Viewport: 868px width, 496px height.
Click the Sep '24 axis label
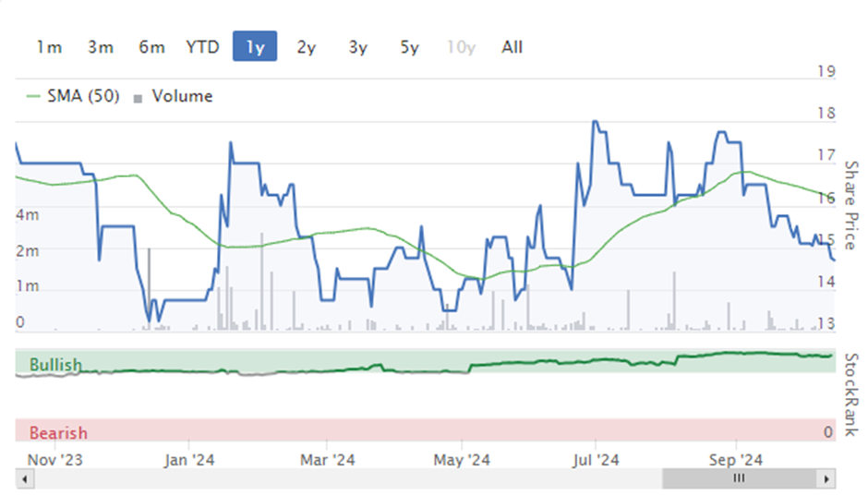point(736,459)
